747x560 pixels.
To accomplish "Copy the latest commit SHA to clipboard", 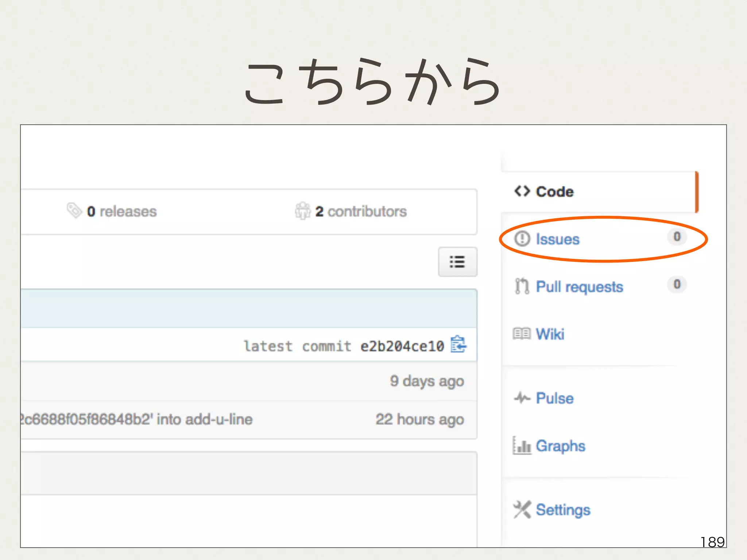I will point(458,345).
